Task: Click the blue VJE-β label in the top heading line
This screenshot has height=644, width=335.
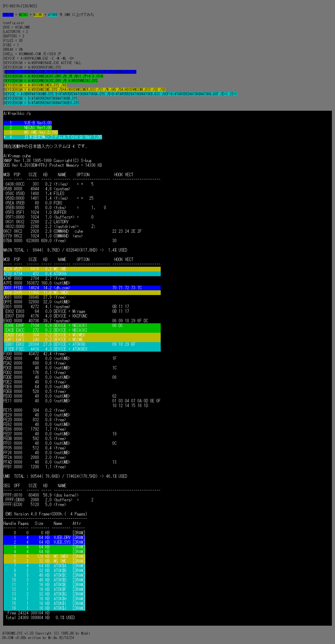Action: [x=8, y=15]
